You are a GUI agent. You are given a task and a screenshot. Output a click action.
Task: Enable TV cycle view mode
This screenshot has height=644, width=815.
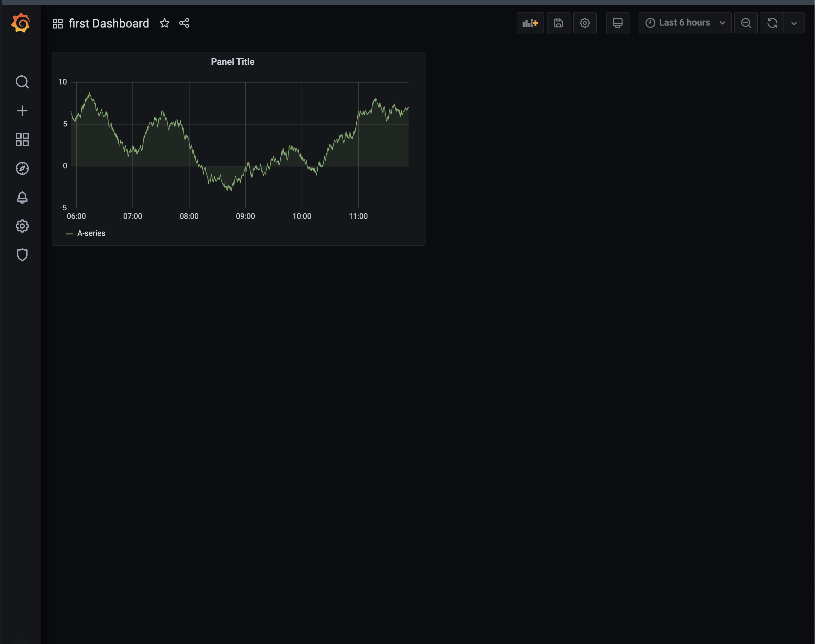tap(617, 23)
